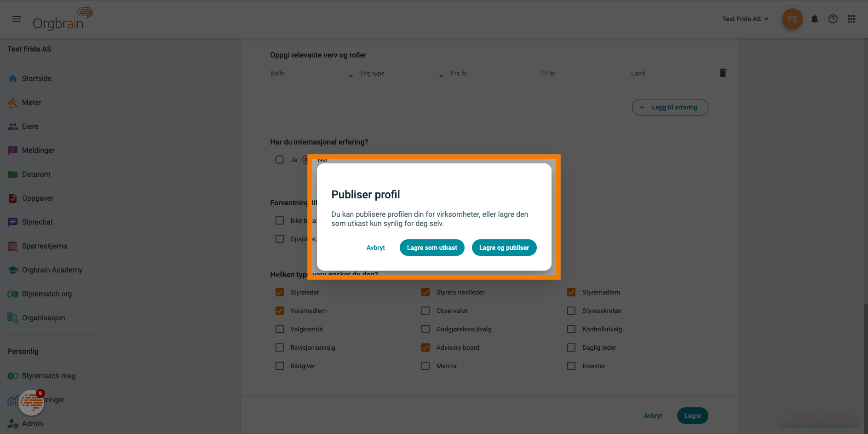Click the bottom Avbryt link

pos(653,416)
